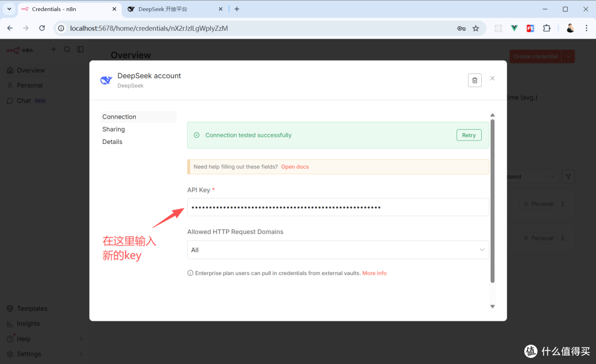Expand Help menu in sidebar
This screenshot has width=596, height=364.
(x=45, y=339)
